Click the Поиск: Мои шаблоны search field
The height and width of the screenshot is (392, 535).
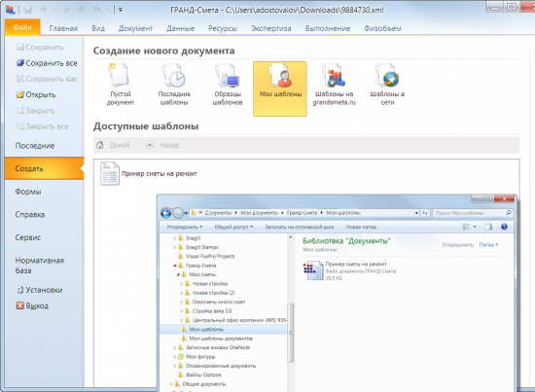click(x=469, y=213)
